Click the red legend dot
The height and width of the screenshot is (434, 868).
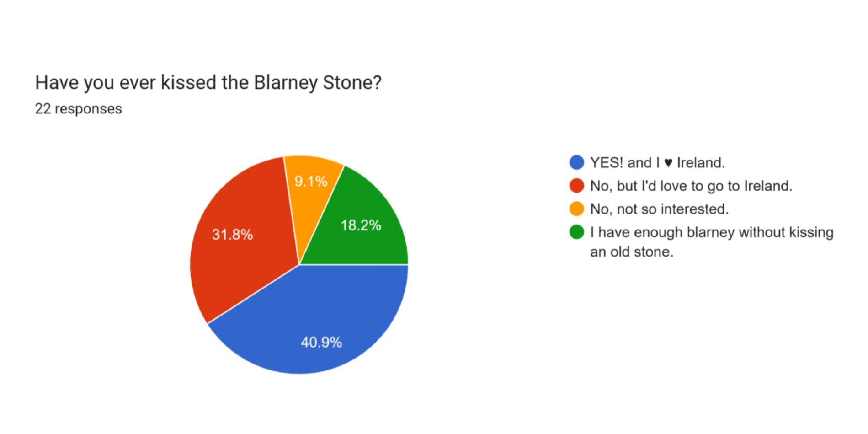click(x=576, y=186)
